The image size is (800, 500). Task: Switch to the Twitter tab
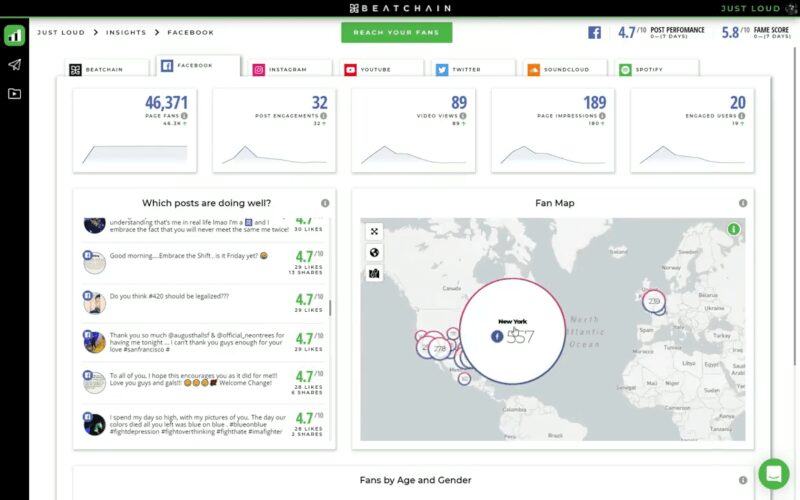click(473, 69)
